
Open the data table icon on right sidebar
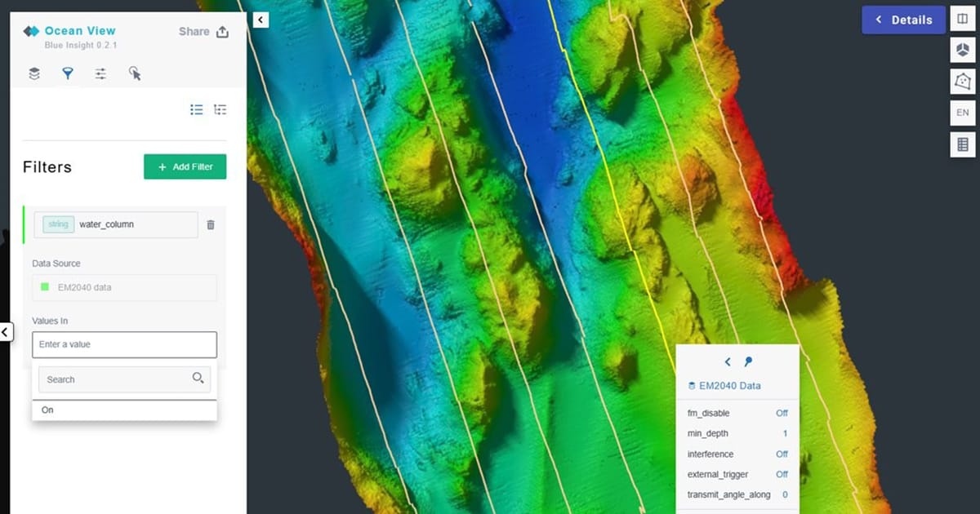(962, 144)
